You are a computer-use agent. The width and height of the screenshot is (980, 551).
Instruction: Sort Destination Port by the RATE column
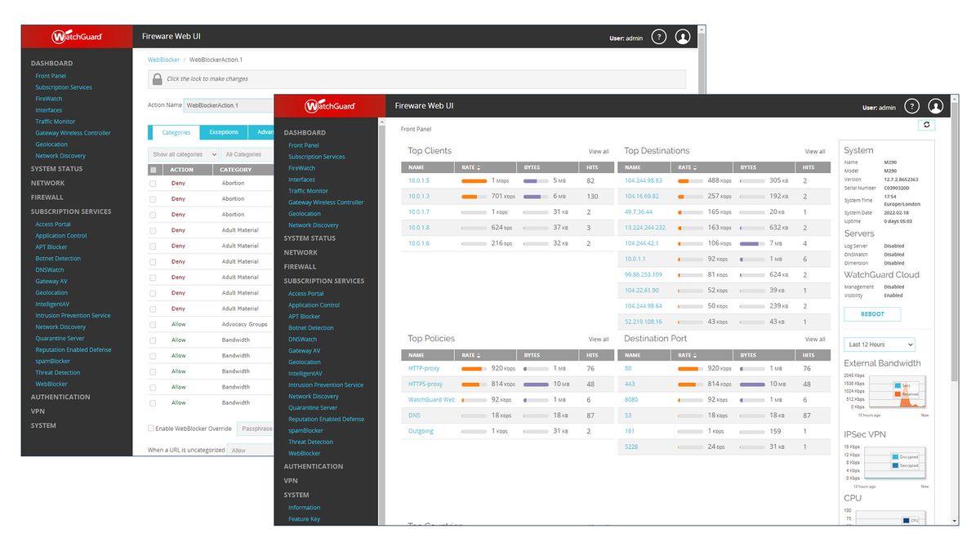[x=688, y=355]
